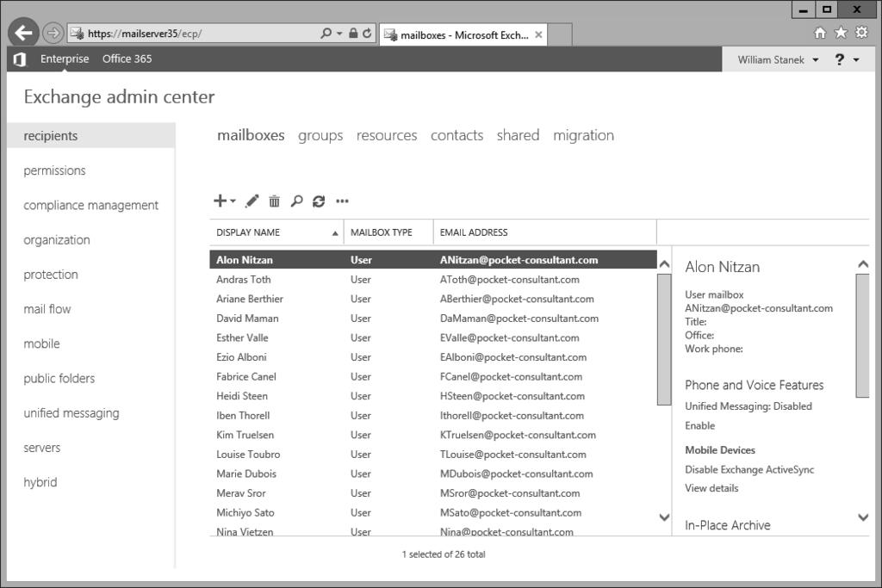Open protection in the left navigation

[x=51, y=275]
